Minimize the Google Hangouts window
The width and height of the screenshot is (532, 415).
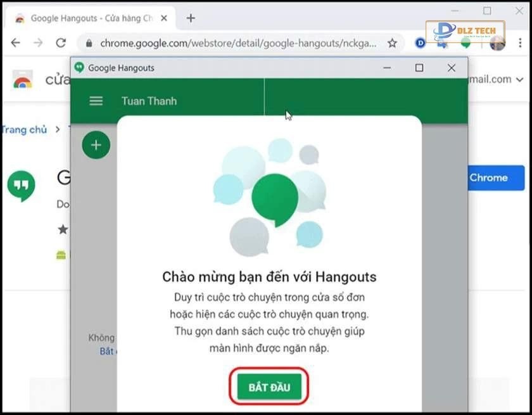click(x=387, y=68)
